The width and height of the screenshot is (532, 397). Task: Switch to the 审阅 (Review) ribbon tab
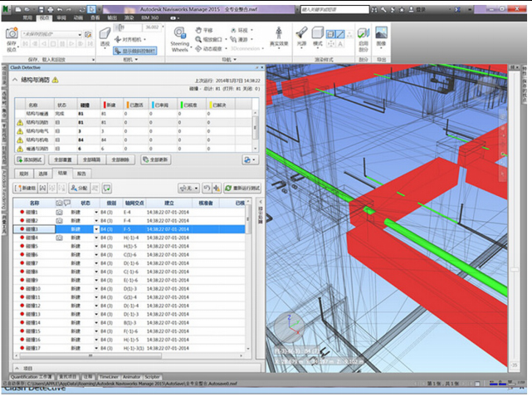[61, 17]
